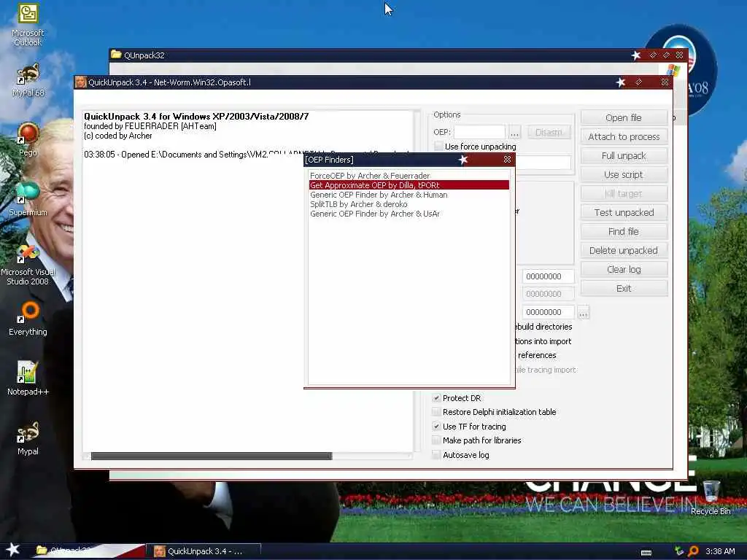Uncheck the Protect DR option
This screenshot has width=747, height=560.
click(436, 398)
